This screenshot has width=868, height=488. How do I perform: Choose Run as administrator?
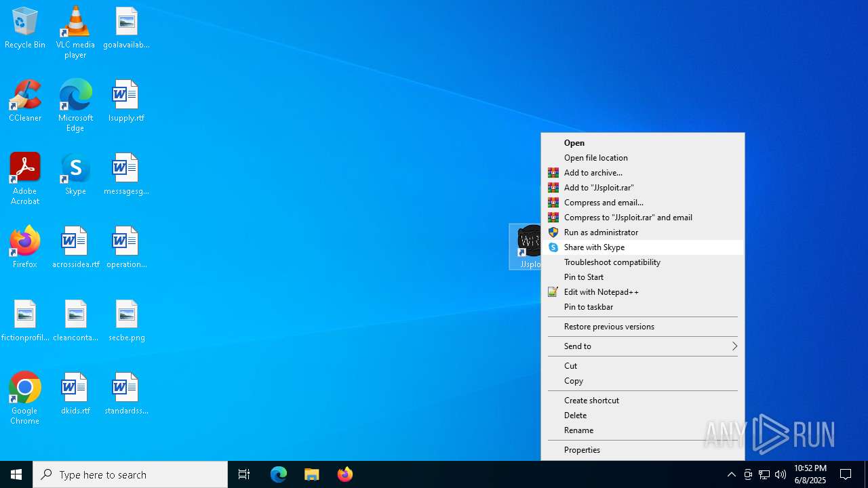(643, 232)
